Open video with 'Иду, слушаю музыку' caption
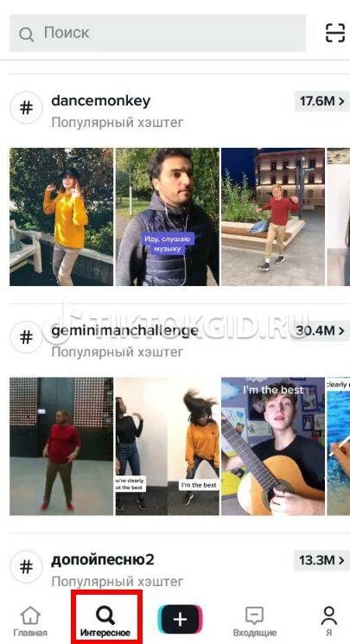This screenshot has height=644, width=350. (x=167, y=217)
